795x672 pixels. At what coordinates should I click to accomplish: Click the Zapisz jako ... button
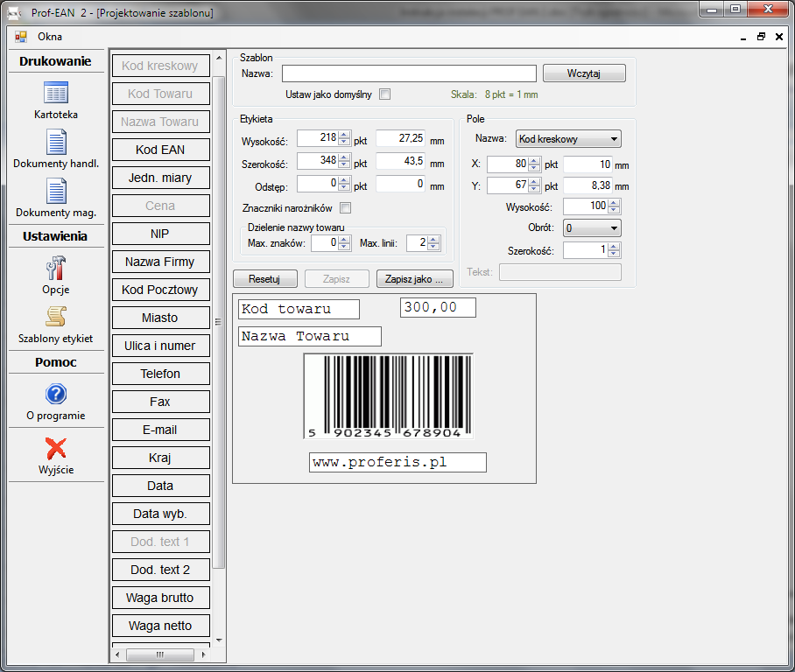[x=414, y=279]
